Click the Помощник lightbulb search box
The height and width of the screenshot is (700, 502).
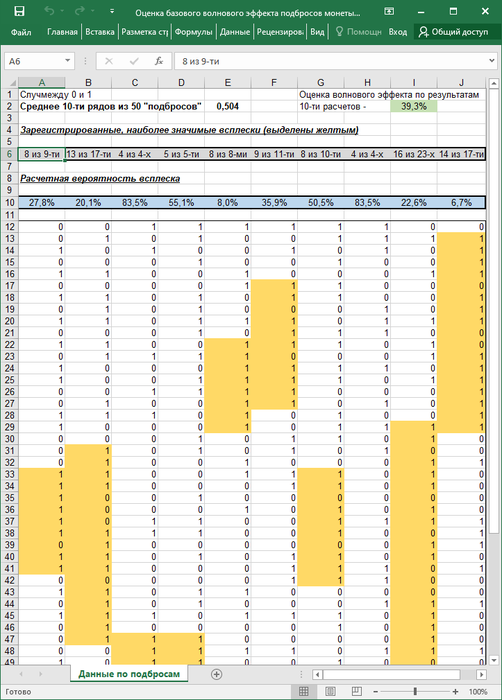359,32
